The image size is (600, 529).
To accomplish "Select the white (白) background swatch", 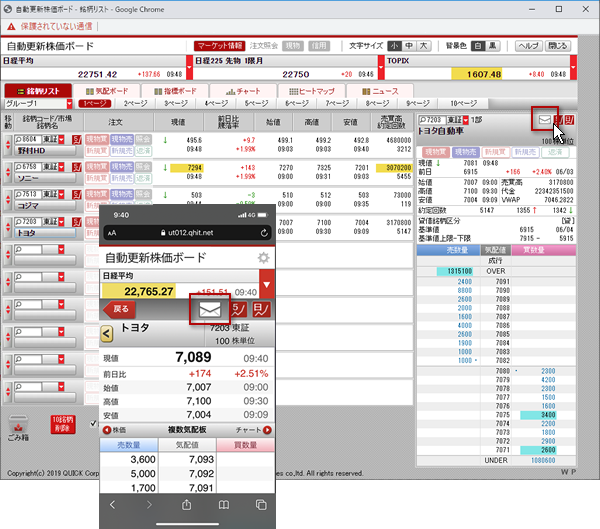I will [479, 46].
